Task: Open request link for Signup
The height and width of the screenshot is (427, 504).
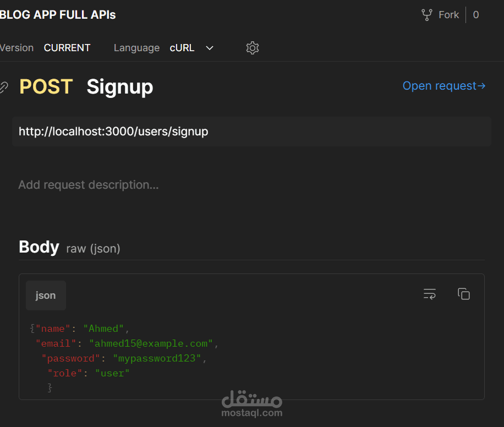Action: [x=444, y=86]
